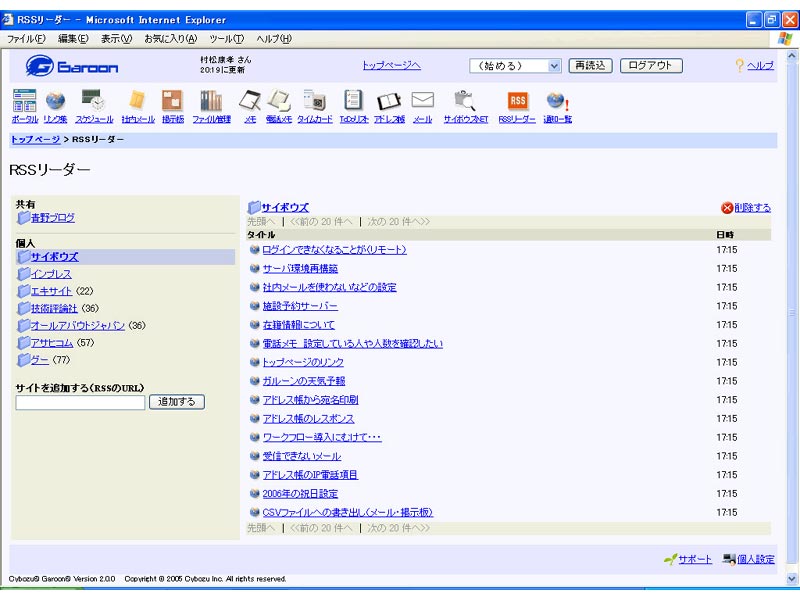Open the 通知一覧 notifications icon
The image size is (800, 600).
point(557,100)
